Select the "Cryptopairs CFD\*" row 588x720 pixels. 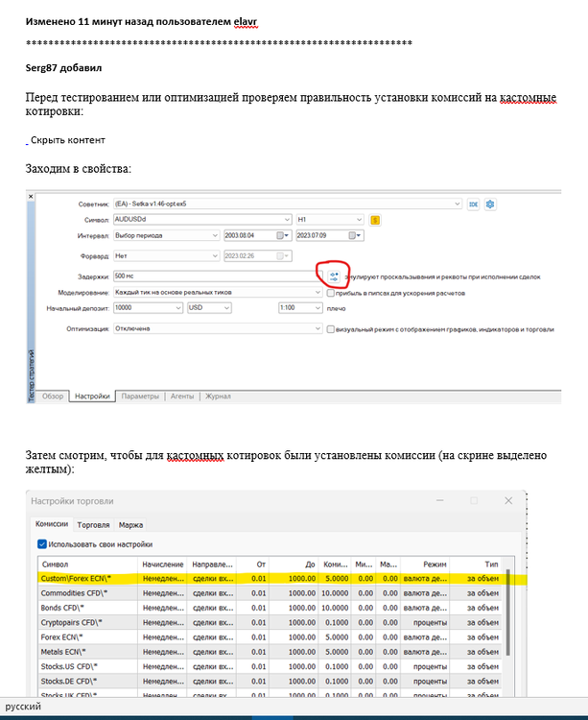point(270,623)
